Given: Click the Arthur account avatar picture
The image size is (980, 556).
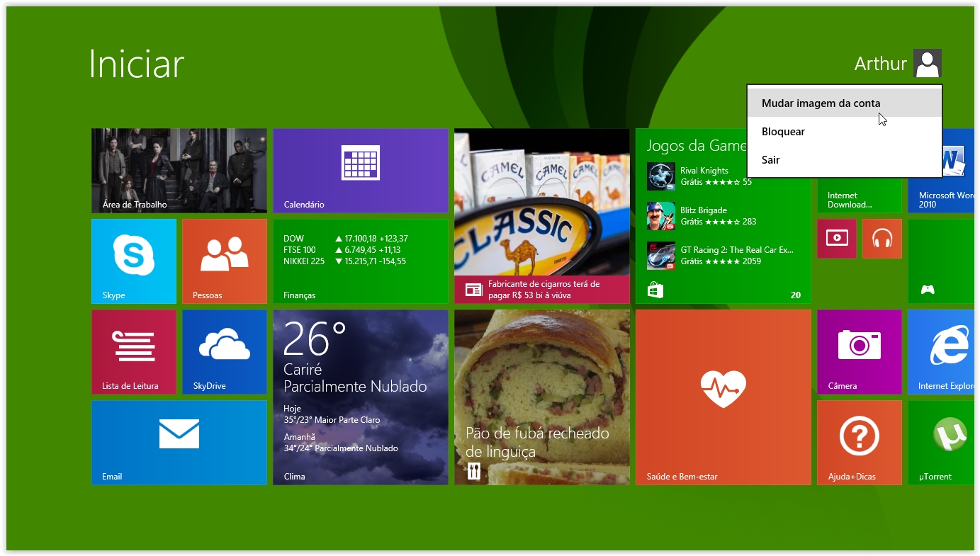Looking at the screenshot, I should point(928,63).
